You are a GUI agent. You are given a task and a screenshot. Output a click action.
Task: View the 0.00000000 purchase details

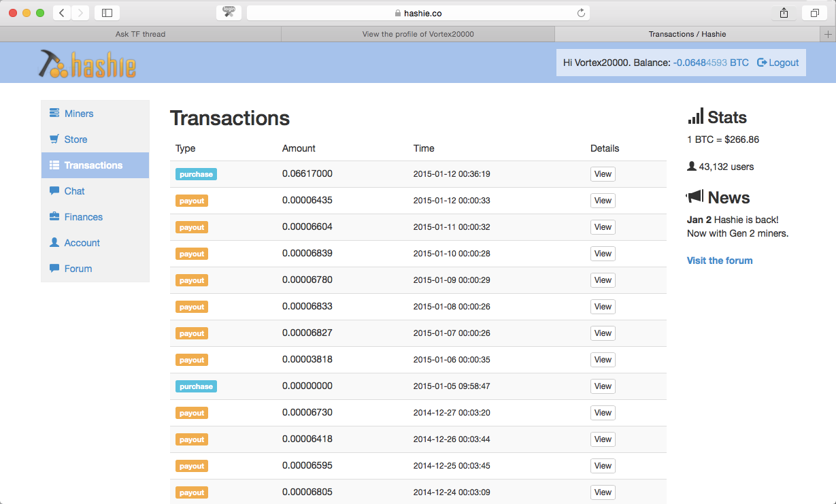(603, 386)
